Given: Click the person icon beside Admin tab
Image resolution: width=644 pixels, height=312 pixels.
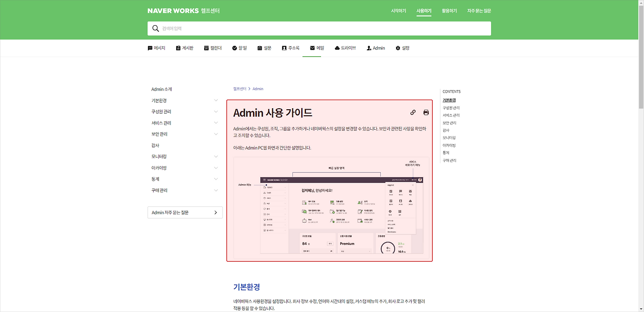Looking at the screenshot, I should click(369, 48).
